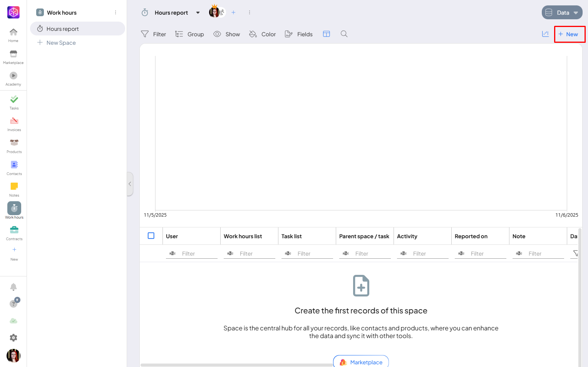Click the New record button
Viewport: 588px width, 367px height.
click(569, 34)
